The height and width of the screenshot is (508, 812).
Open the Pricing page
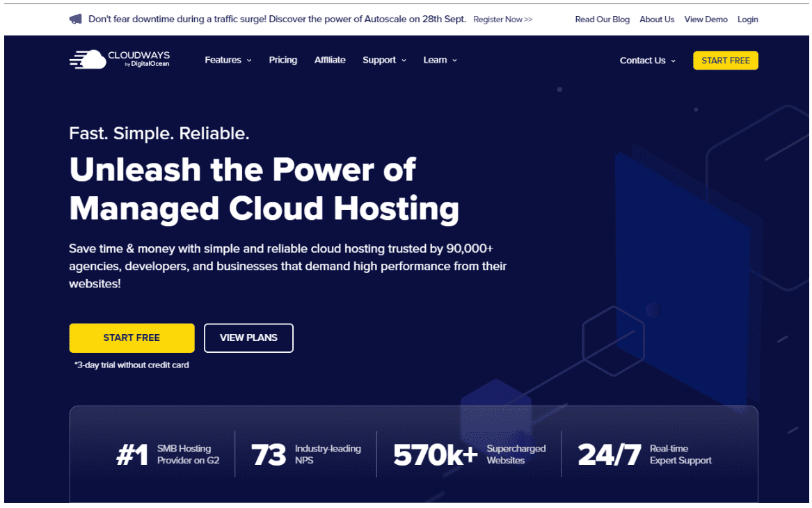(x=282, y=60)
